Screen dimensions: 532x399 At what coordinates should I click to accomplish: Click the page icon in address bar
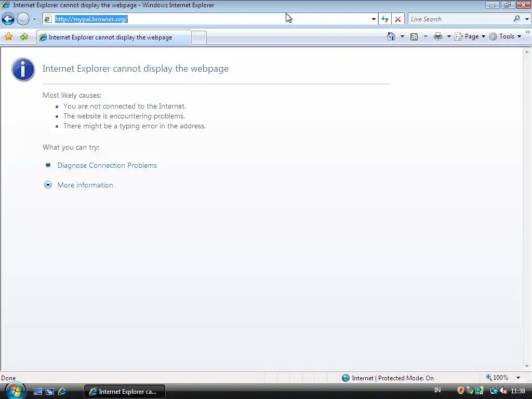[48, 19]
